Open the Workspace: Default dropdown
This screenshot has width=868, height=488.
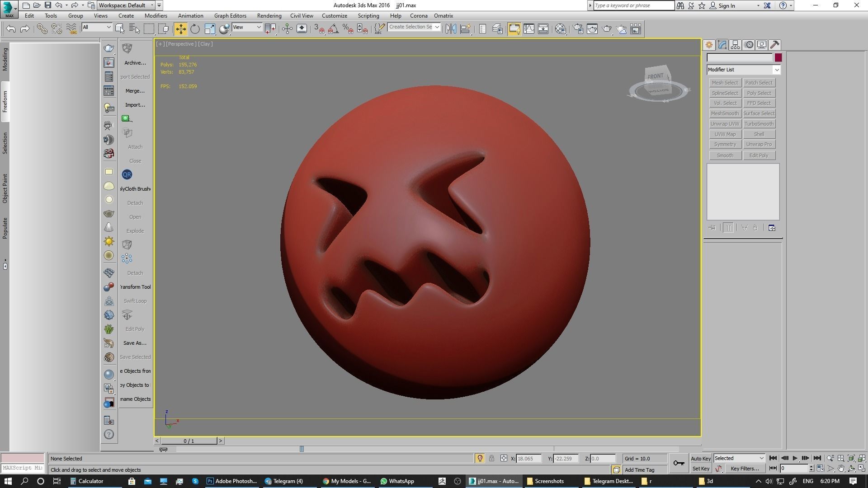coord(127,5)
